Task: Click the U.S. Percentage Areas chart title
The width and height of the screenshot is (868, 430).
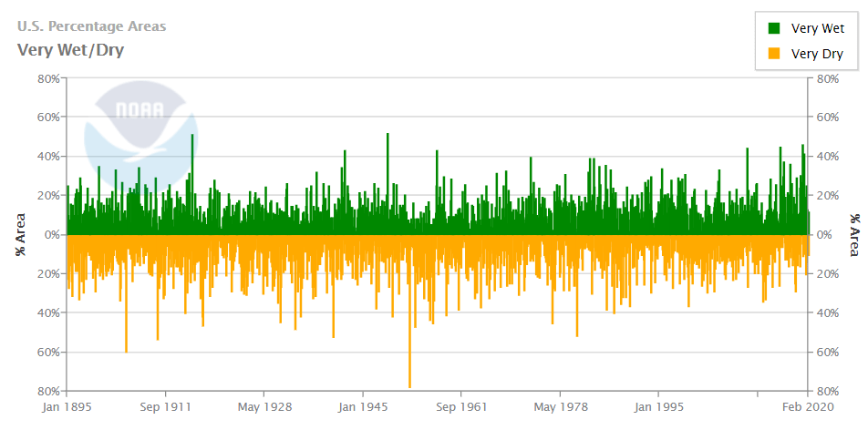Action: (x=91, y=26)
